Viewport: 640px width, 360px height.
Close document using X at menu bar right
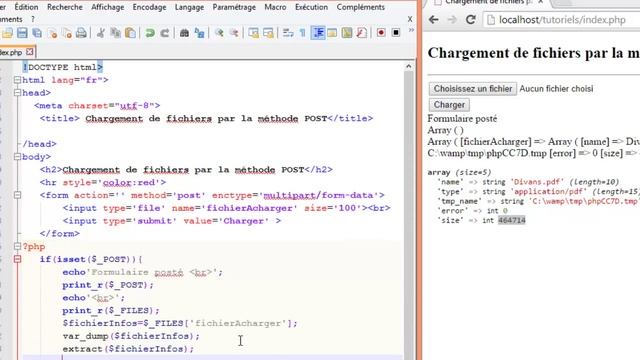(410, 19)
